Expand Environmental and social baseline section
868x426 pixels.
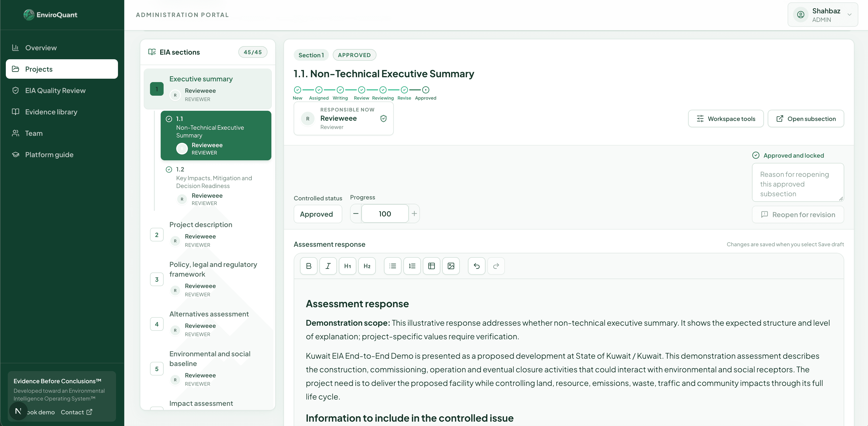[x=208, y=369]
